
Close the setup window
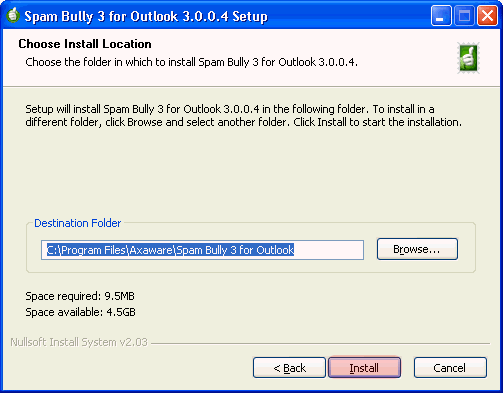487,15
